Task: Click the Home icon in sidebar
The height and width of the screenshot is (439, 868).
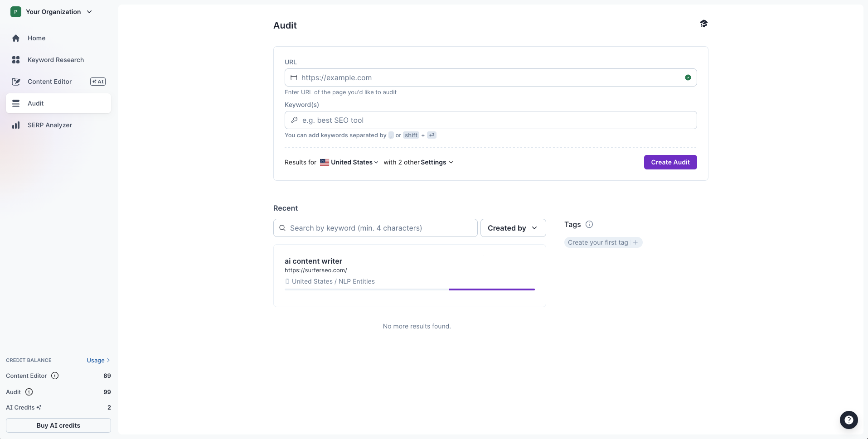Action: (16, 38)
